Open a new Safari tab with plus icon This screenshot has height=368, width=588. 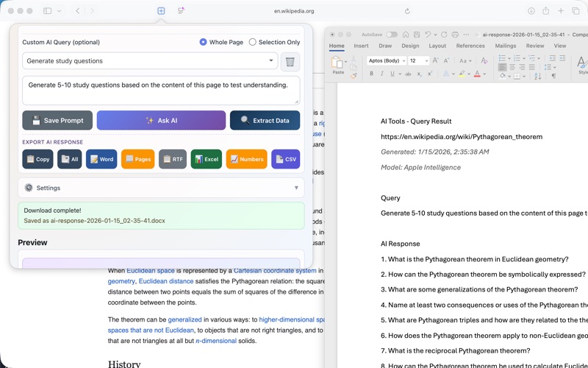(x=561, y=11)
